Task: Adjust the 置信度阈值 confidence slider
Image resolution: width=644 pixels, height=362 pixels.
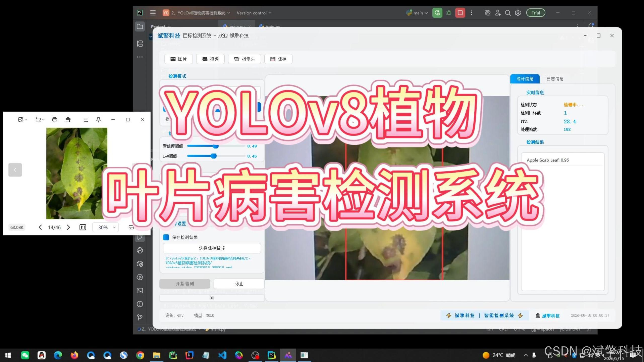Action: click(216, 146)
